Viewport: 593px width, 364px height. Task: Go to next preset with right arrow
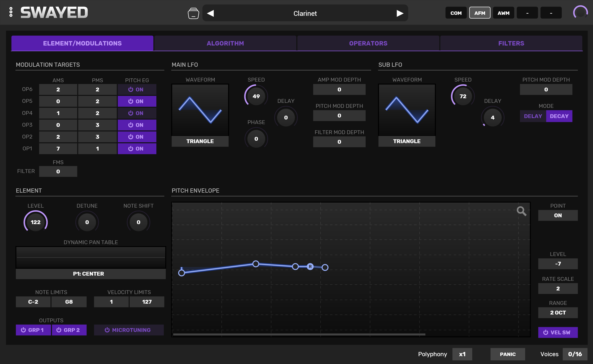tap(400, 13)
